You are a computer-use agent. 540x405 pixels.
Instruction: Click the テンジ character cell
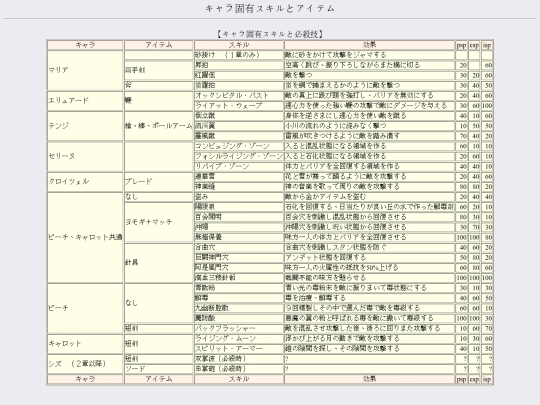[x=85, y=126]
